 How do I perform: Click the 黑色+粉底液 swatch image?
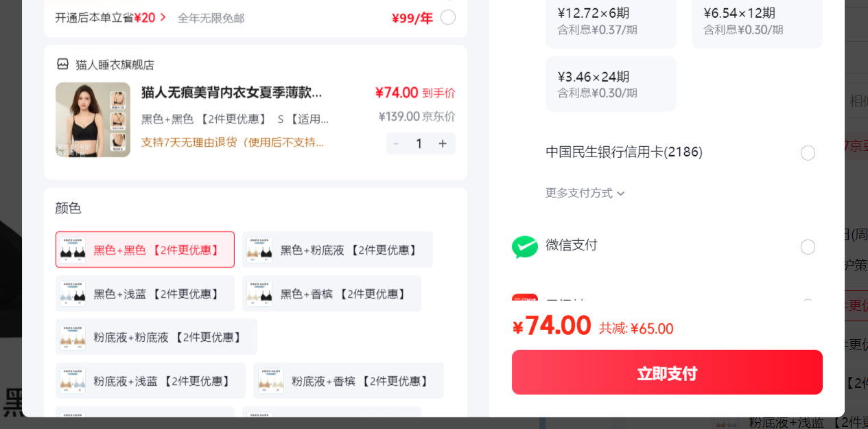click(x=259, y=250)
